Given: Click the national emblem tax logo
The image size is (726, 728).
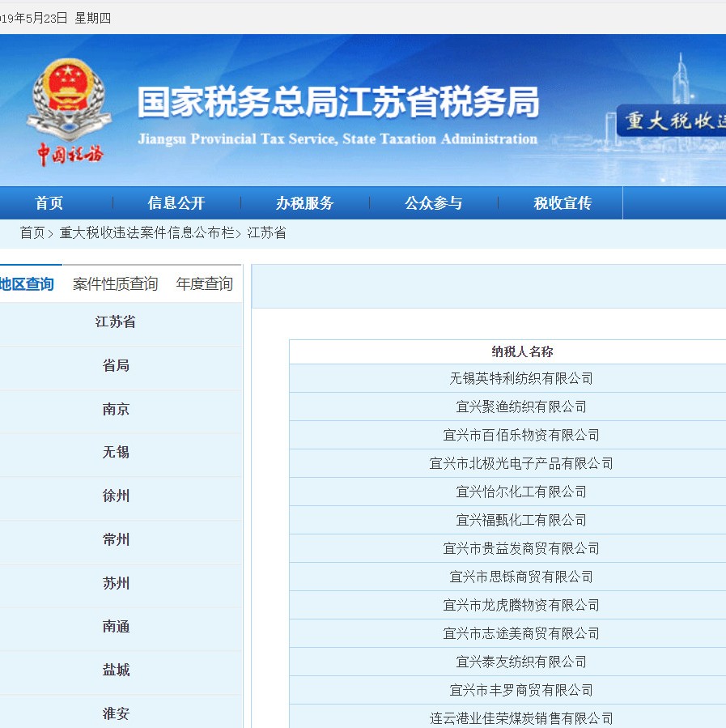Looking at the screenshot, I should (x=69, y=112).
